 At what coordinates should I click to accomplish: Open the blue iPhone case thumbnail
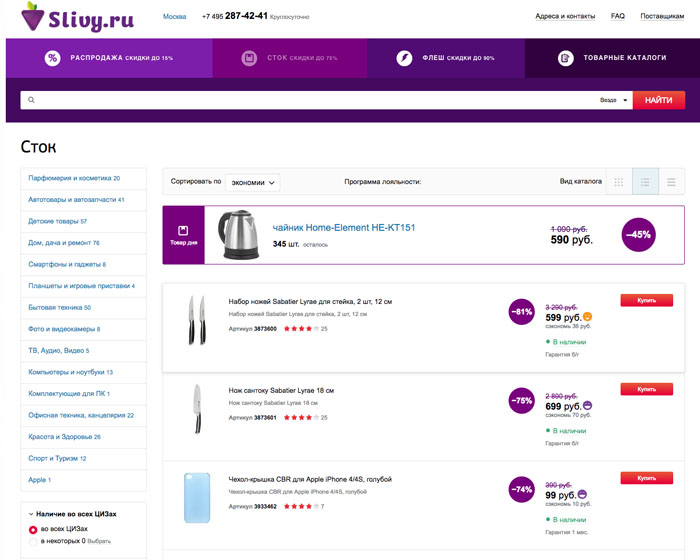point(197,497)
